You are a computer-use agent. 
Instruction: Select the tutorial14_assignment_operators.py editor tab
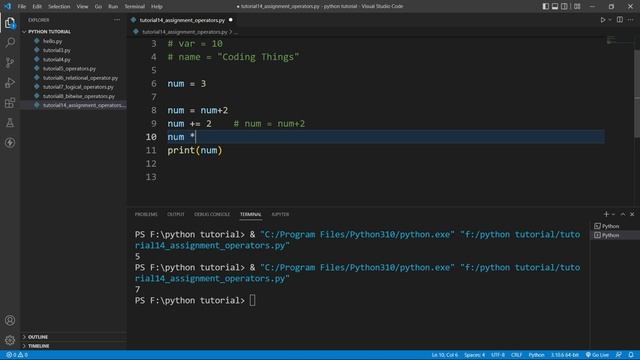pos(182,20)
